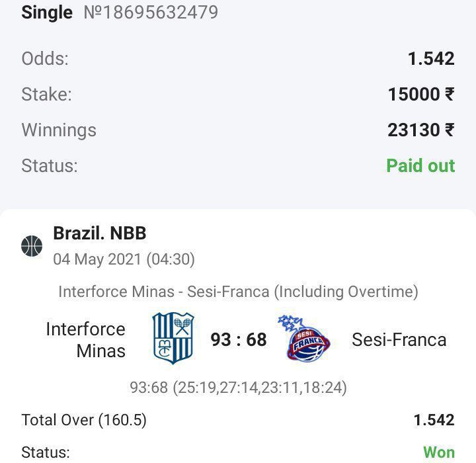Viewport: 476px width, 463px height.
Task: Select the Sesi-Franca team name
Action: [x=399, y=340]
